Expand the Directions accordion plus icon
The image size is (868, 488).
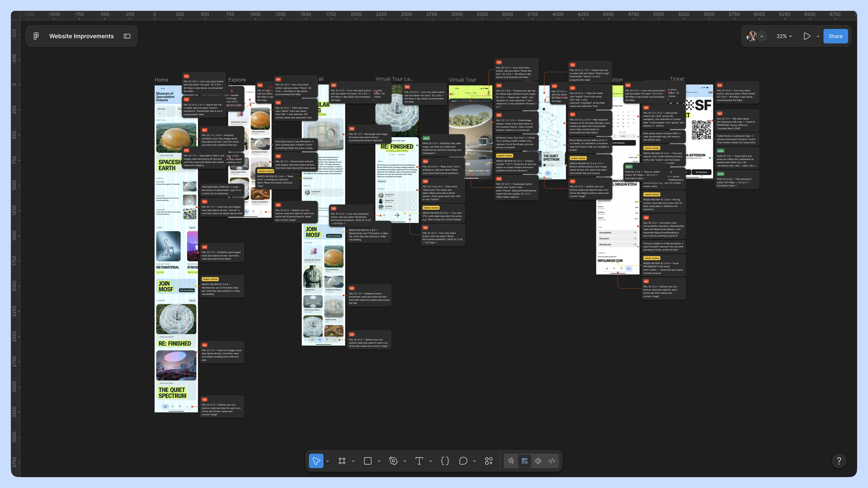point(635,238)
